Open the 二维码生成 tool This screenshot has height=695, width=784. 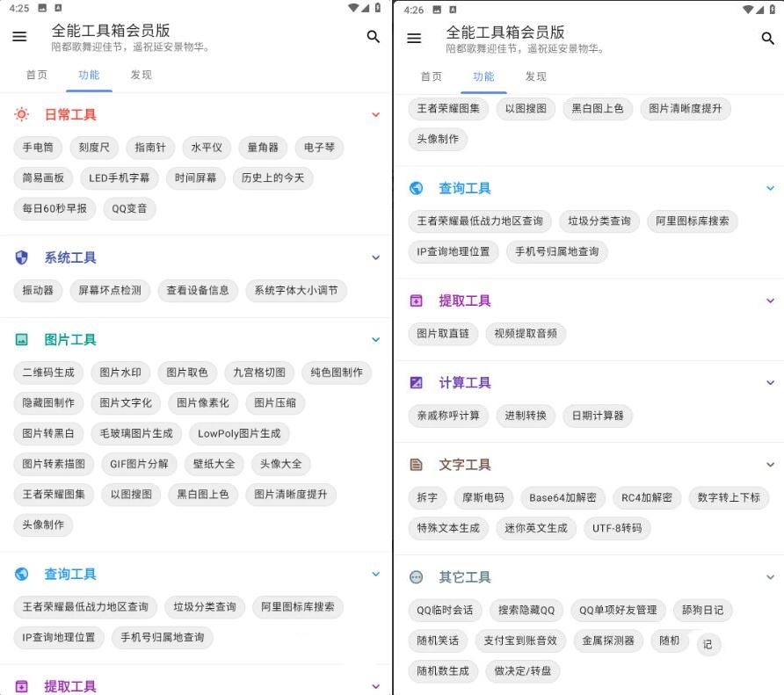tap(47, 373)
